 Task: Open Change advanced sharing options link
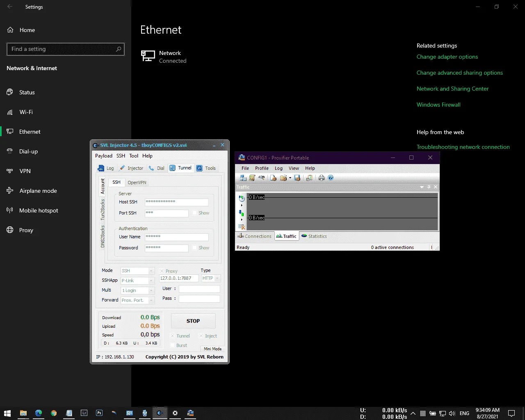[x=460, y=73]
